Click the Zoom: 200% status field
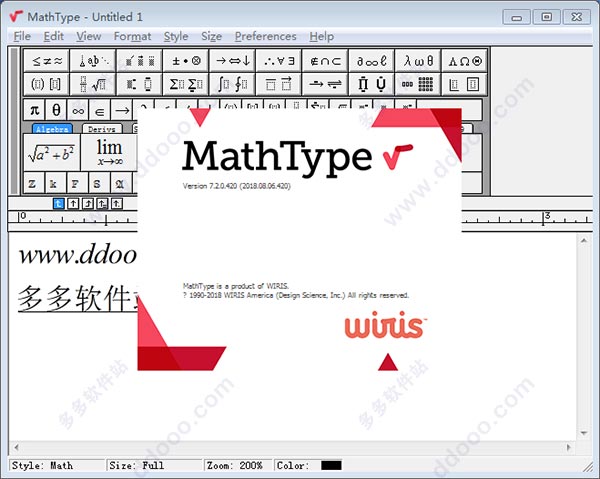This screenshot has width=600, height=479. [x=238, y=466]
